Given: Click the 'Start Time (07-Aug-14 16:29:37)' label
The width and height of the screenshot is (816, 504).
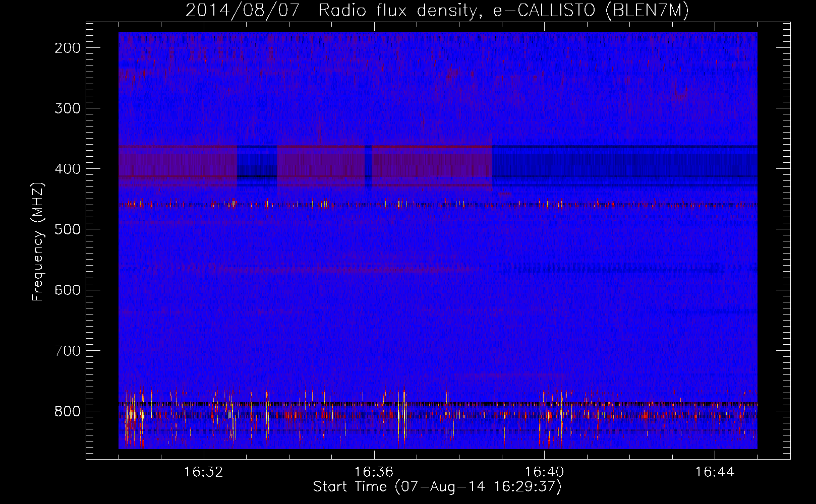Looking at the screenshot, I should tap(437, 487).
